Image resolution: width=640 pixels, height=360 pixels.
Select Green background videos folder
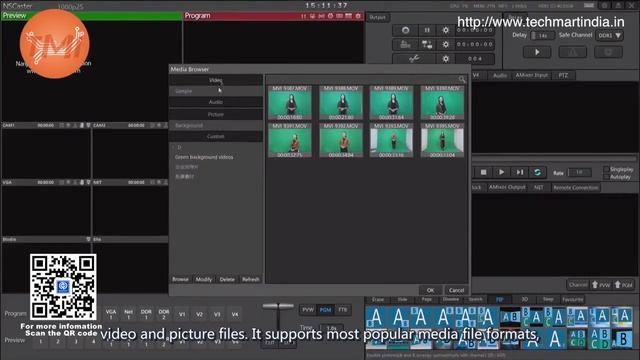pyautogui.click(x=204, y=157)
